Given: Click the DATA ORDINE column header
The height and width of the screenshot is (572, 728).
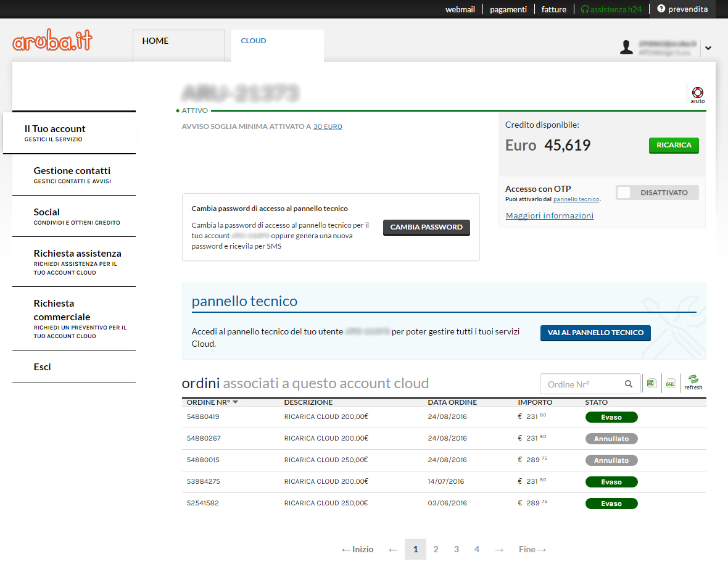Looking at the screenshot, I should tap(452, 402).
